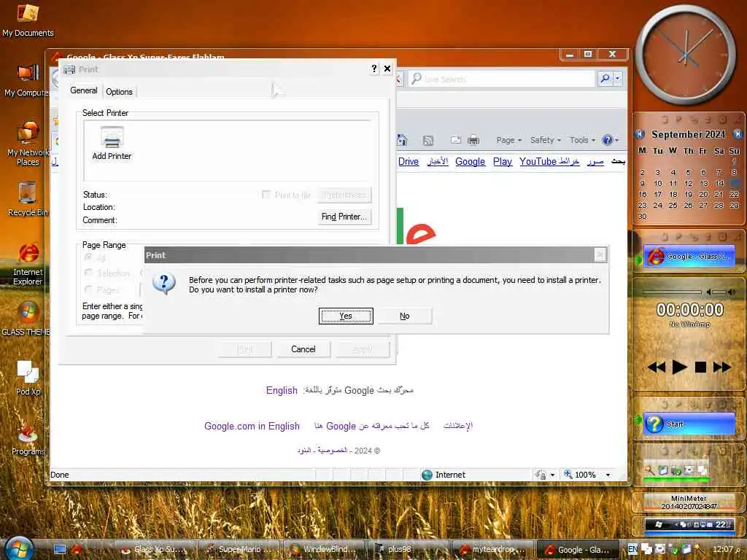Click the Start help button in sidebar
The height and width of the screenshot is (560, 747).
click(x=689, y=424)
